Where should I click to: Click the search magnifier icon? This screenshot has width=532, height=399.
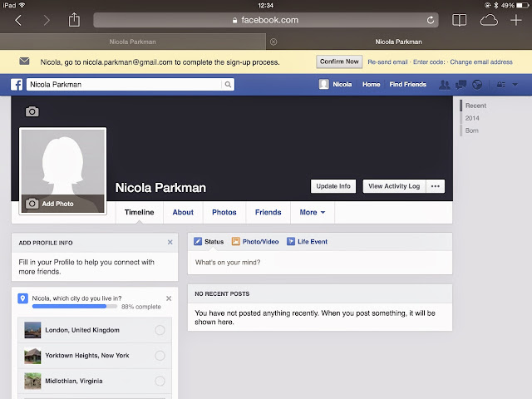click(x=228, y=85)
